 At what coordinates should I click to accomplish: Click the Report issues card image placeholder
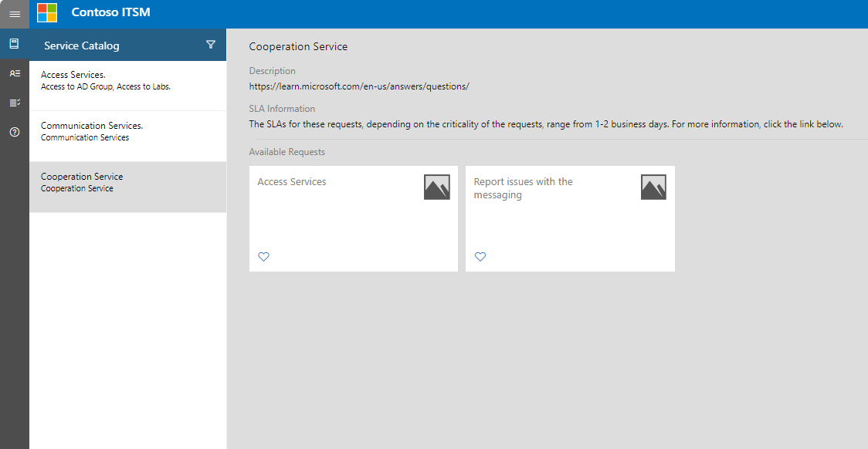click(x=653, y=187)
